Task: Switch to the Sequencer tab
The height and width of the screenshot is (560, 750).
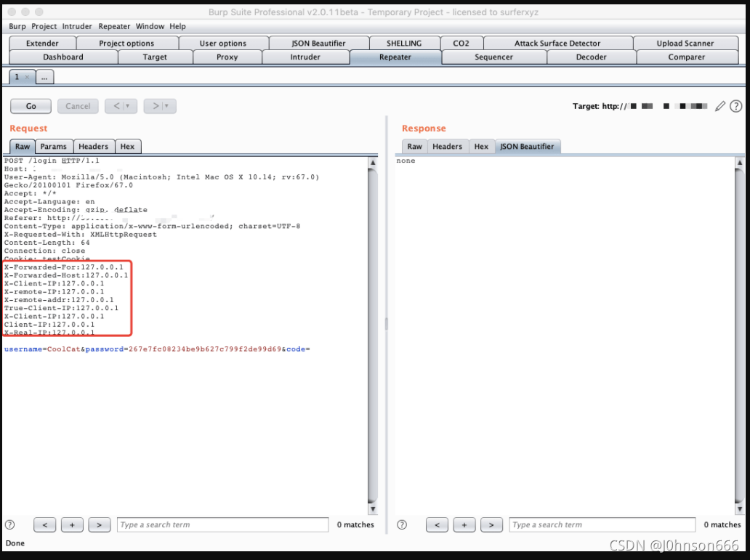Action: click(493, 57)
